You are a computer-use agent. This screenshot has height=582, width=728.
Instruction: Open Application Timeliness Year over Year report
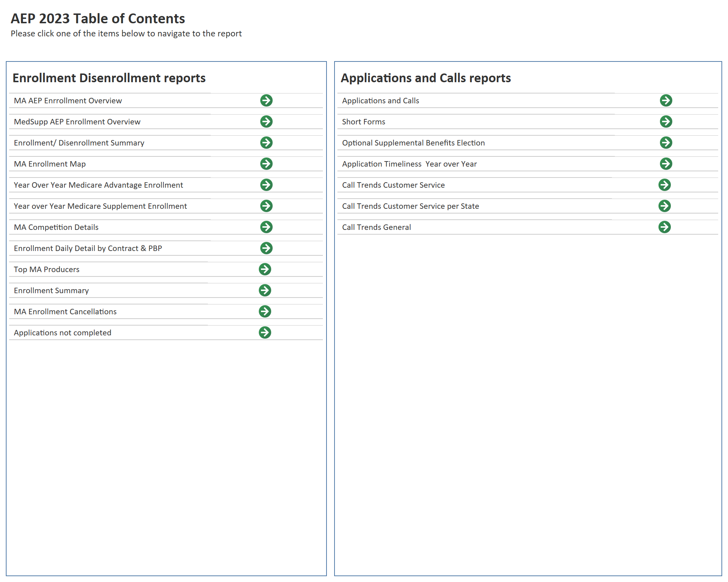[409, 164]
